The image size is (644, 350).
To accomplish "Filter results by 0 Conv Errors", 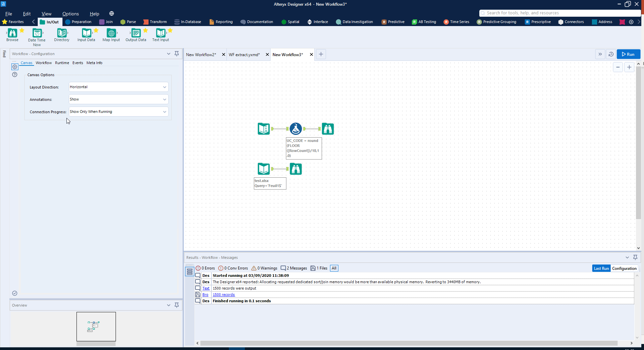I will point(233,268).
